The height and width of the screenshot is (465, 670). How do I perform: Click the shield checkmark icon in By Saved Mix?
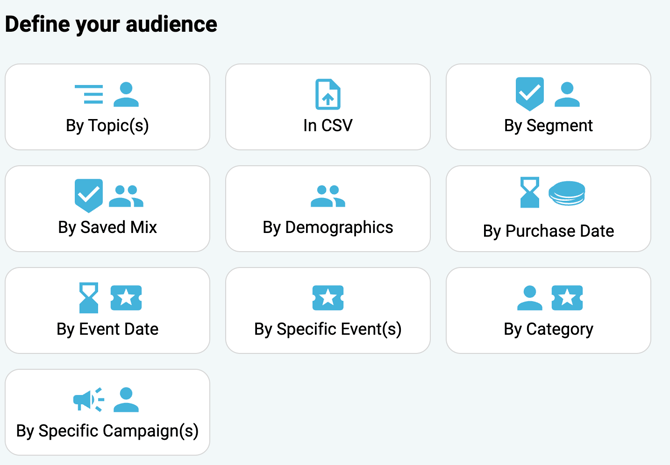click(x=89, y=196)
